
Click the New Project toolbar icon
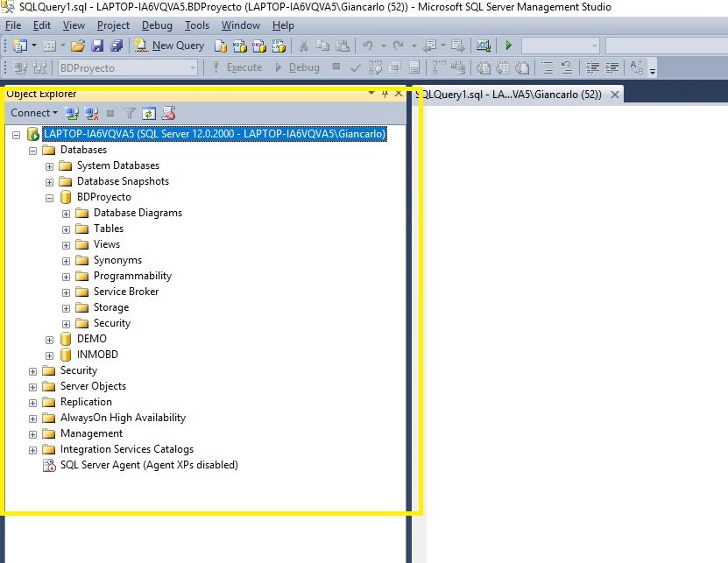[x=19, y=46]
